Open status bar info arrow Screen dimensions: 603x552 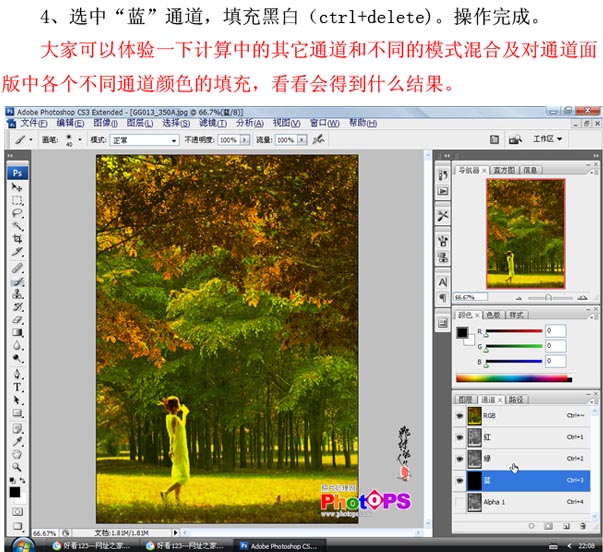(175, 533)
